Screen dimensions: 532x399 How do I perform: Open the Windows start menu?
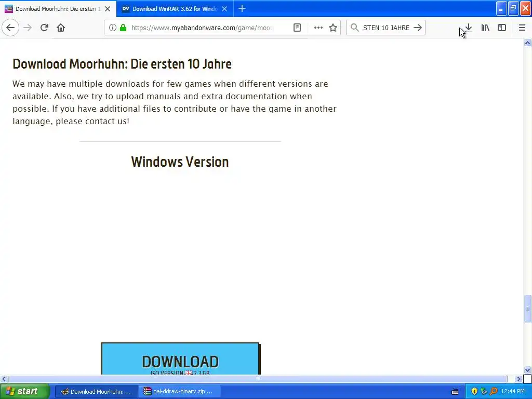[24, 391]
